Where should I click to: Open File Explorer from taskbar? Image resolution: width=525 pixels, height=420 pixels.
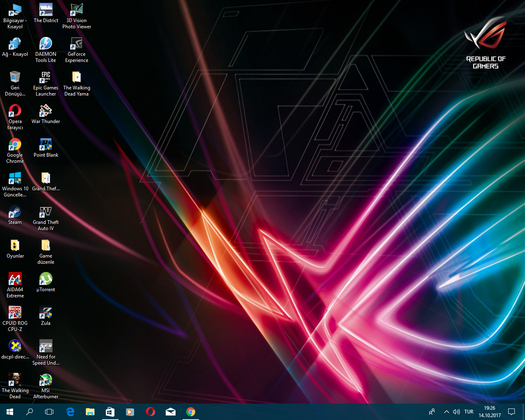(90, 412)
